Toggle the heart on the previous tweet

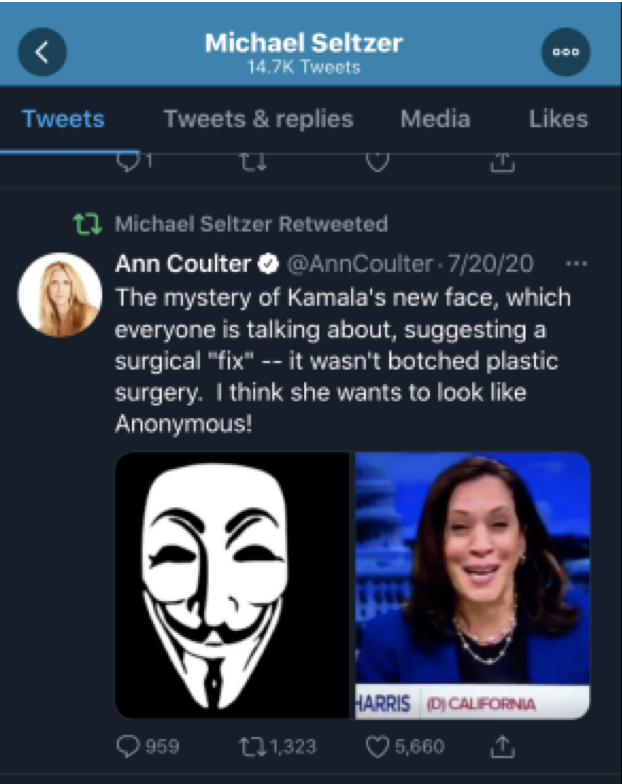click(376, 162)
